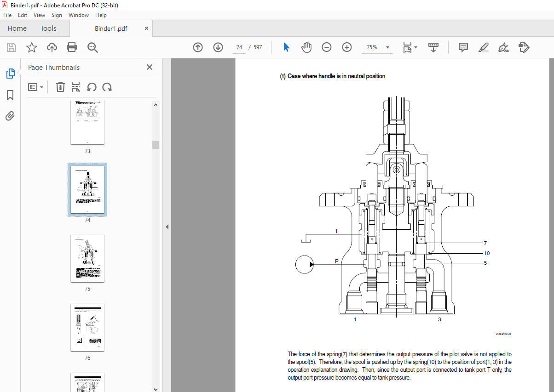Select the Binder1.pdf document tab

[111, 28]
